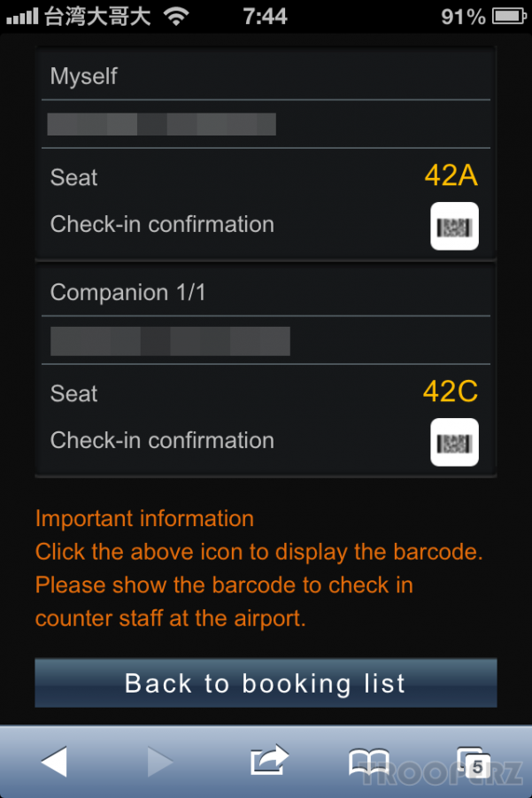Tap the battery indicator icon
Screen dimensions: 532x798
coord(509,16)
